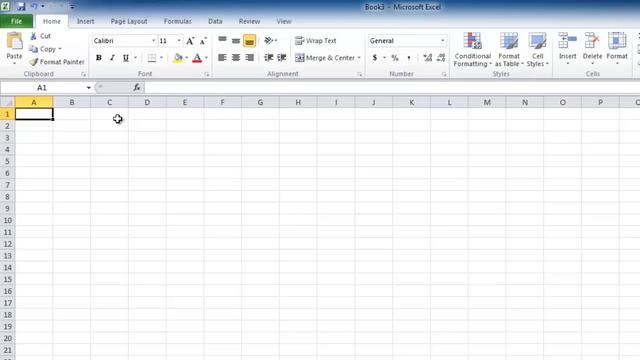Click Select All corner button
The image size is (640, 360).
pyautogui.click(x=7, y=102)
